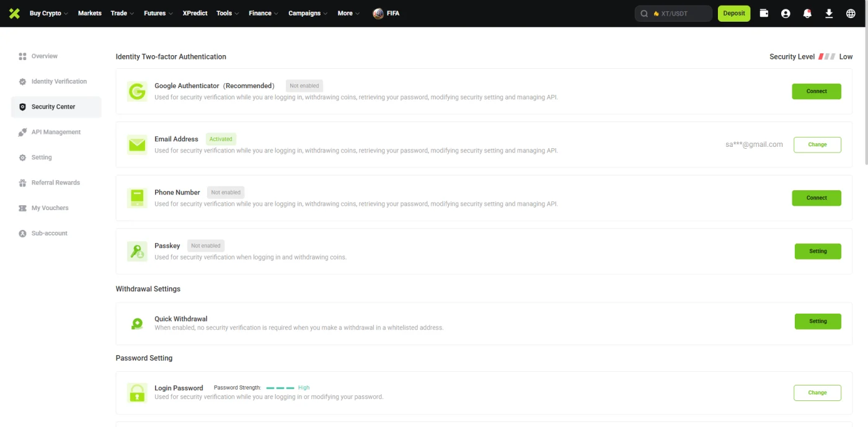The height and width of the screenshot is (427, 868).
Task: Click the Phone Number Not enabled badge
Action: [x=226, y=193]
